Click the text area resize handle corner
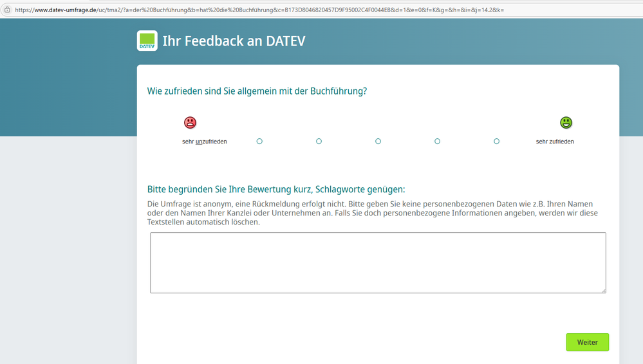The image size is (643, 364). pos(604,291)
